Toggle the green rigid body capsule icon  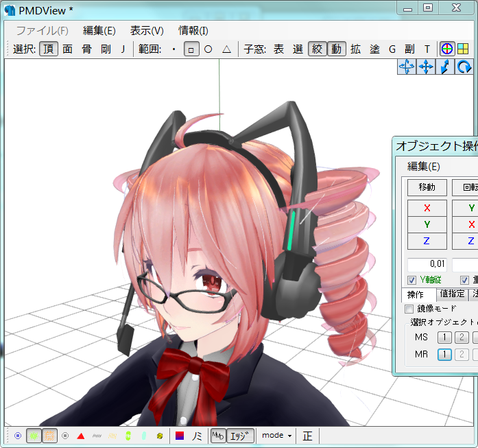[128, 436]
